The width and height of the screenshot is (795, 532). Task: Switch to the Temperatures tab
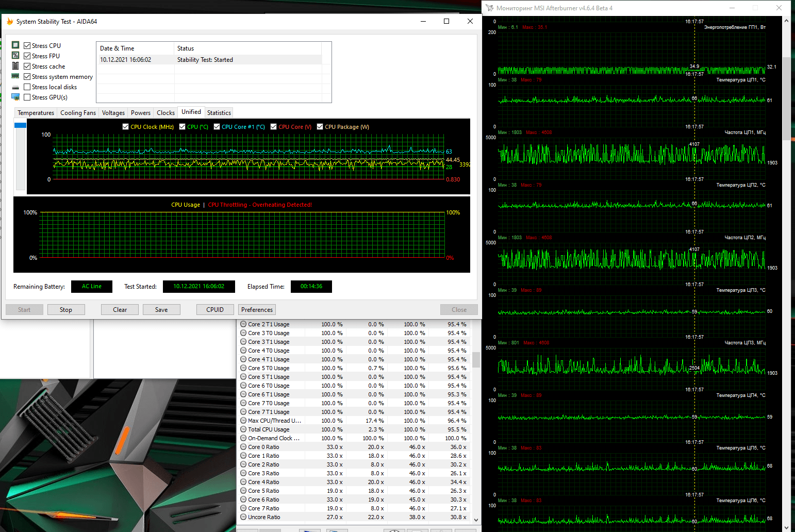point(36,113)
